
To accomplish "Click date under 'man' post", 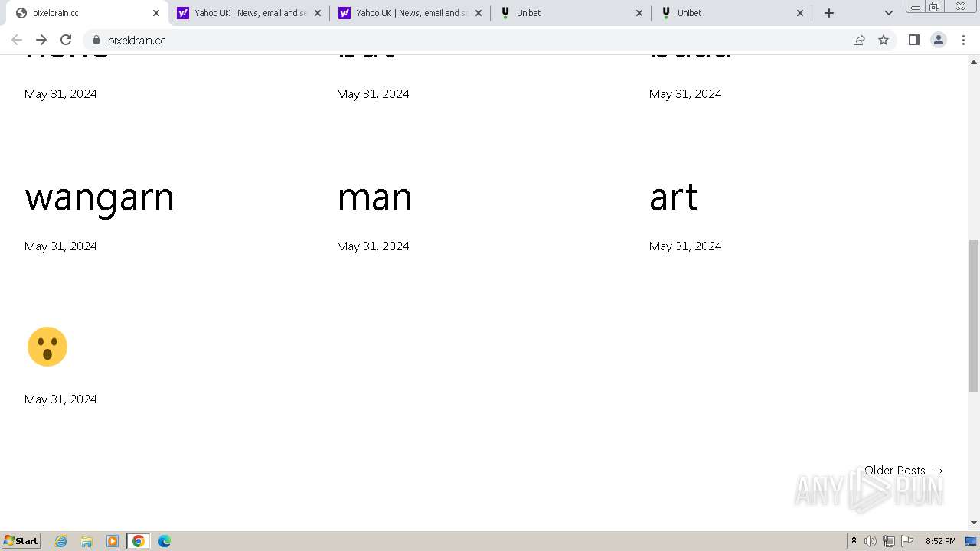I will tap(373, 246).
